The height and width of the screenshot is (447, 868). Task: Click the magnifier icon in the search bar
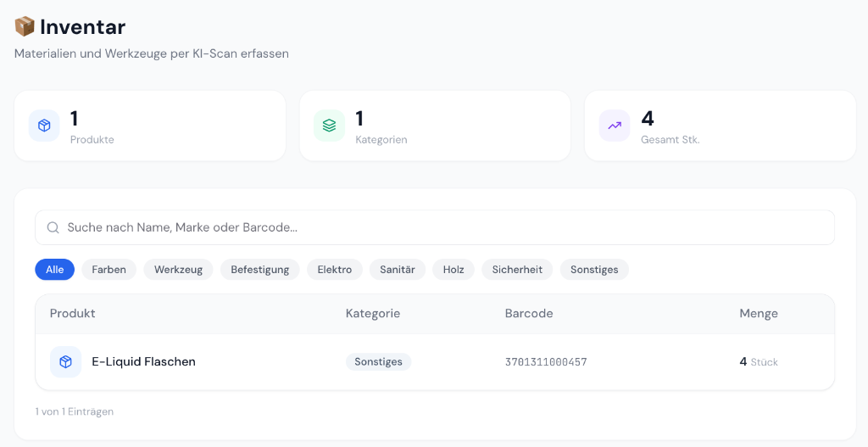point(53,227)
